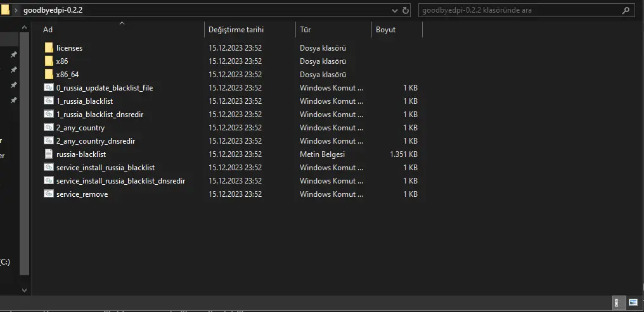
Task: Click the service_install_russia_blacklist_dnsredir script icon
Action: click(x=49, y=181)
